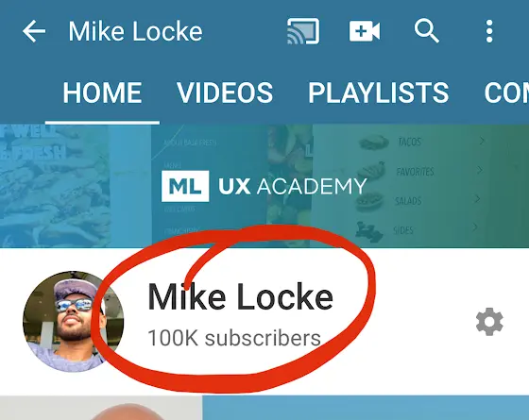Click Mike Locke title in top bar
529x420 pixels.
coord(135,31)
